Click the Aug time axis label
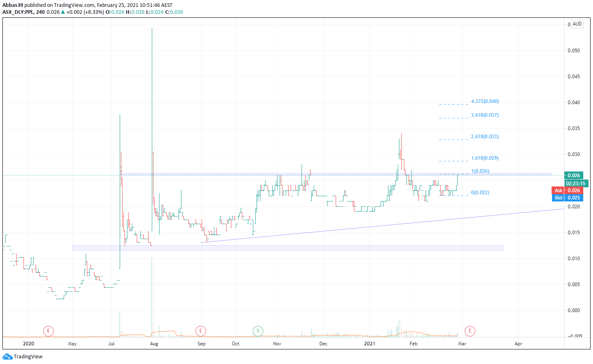This screenshot has height=364, width=593. (154, 344)
